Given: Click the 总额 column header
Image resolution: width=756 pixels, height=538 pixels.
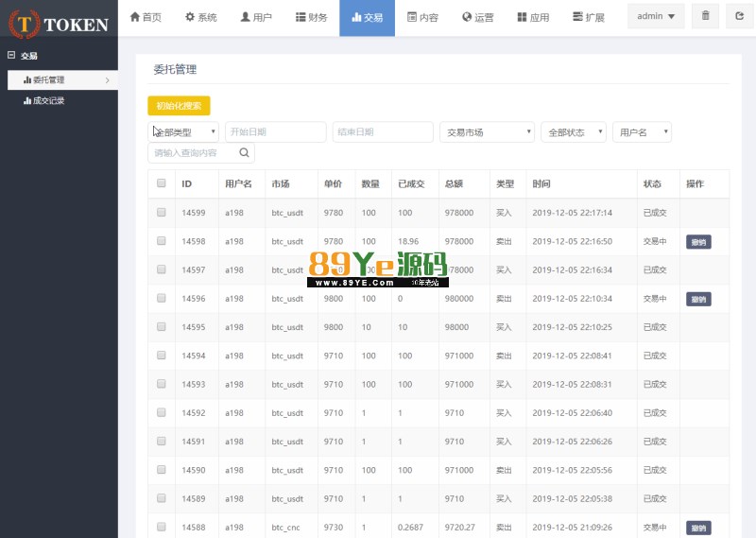Looking at the screenshot, I should point(454,183).
